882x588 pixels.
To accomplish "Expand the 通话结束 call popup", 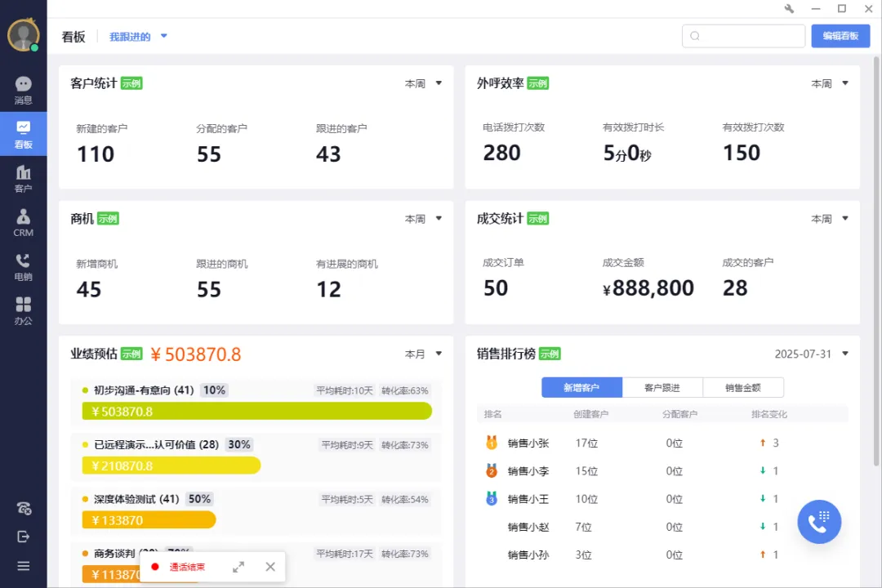I will pyautogui.click(x=238, y=568).
